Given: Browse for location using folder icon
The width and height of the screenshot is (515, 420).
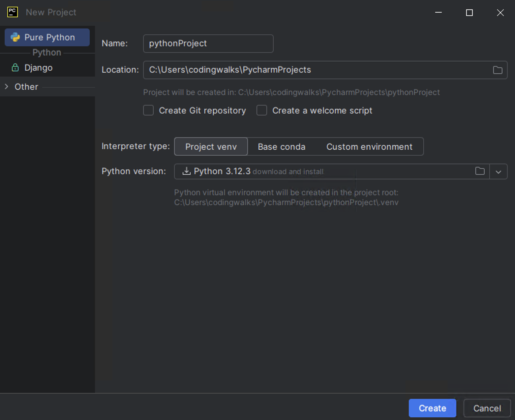Looking at the screenshot, I should click(498, 70).
